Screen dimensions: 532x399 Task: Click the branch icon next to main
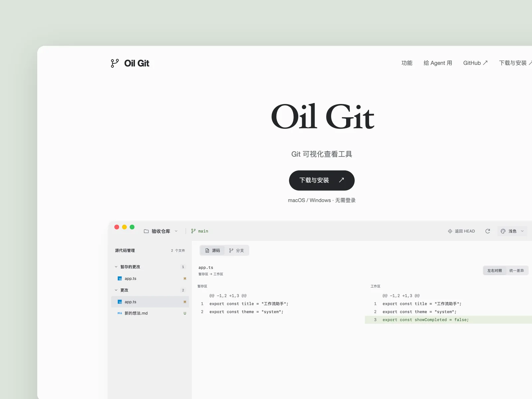click(193, 231)
